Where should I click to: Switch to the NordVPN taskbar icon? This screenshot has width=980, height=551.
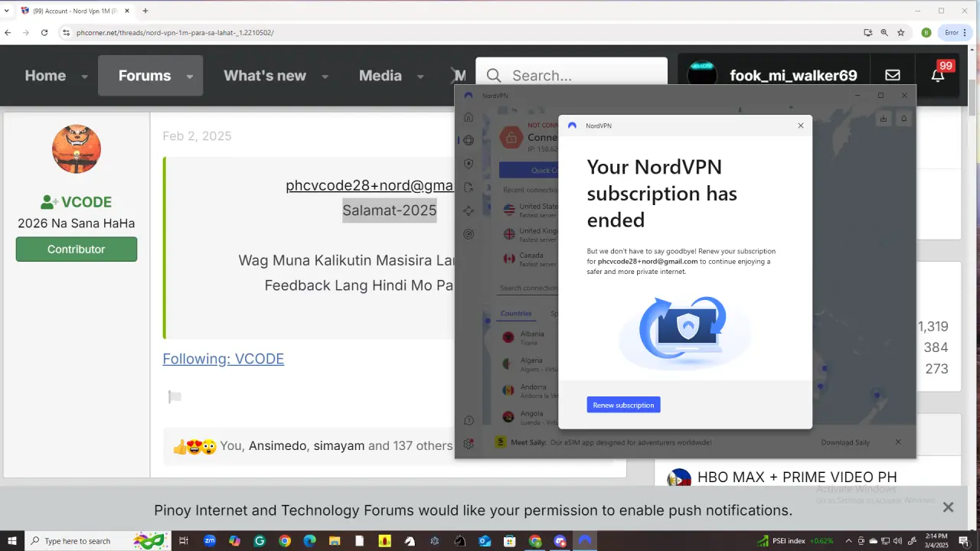point(585,541)
